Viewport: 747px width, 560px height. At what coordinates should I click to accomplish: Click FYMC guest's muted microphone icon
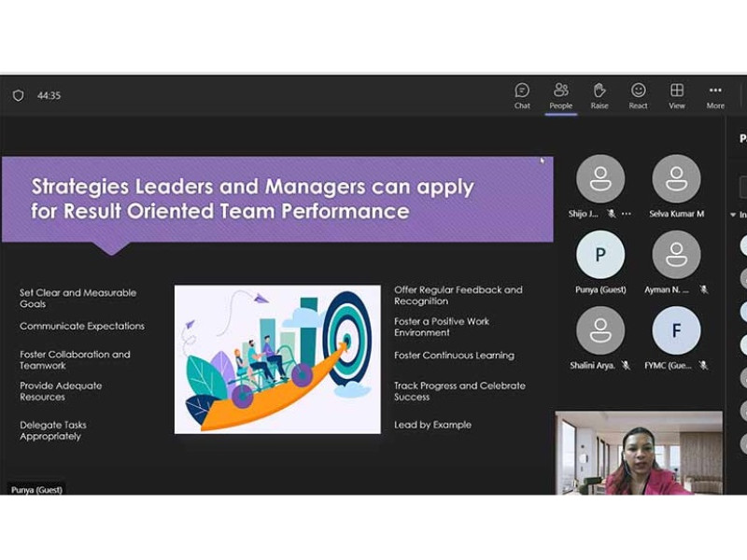(703, 365)
